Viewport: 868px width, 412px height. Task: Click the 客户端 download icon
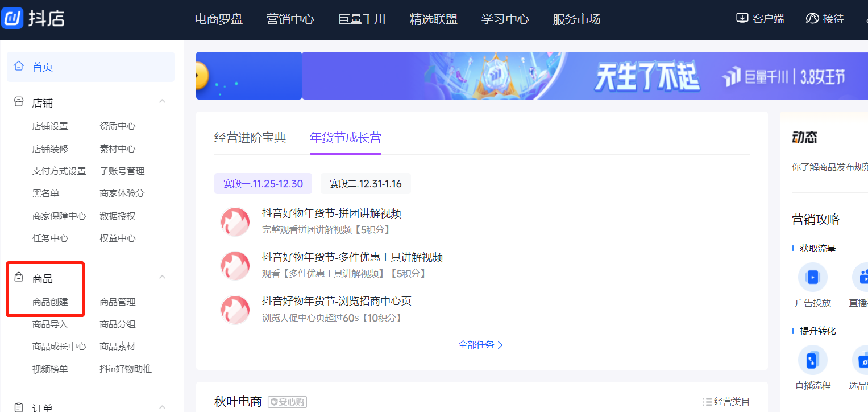pyautogui.click(x=742, y=18)
